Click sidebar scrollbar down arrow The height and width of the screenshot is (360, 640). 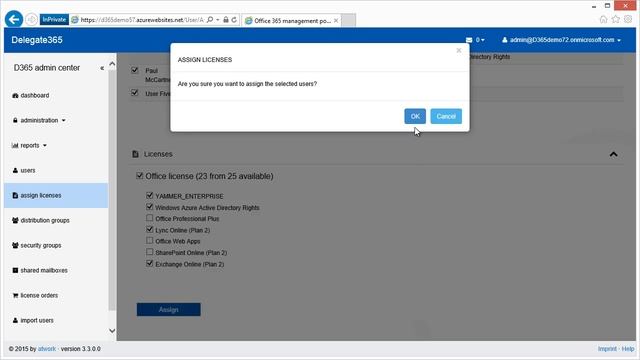112,331
